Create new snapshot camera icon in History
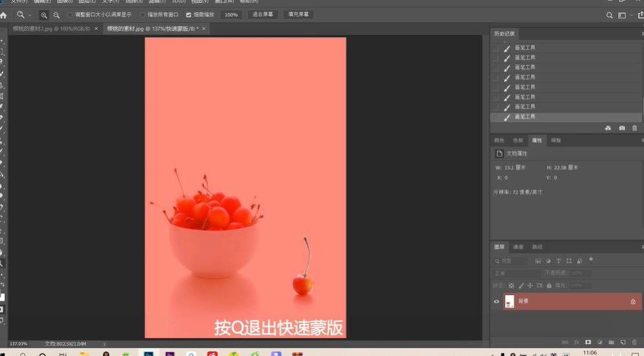 (622, 128)
